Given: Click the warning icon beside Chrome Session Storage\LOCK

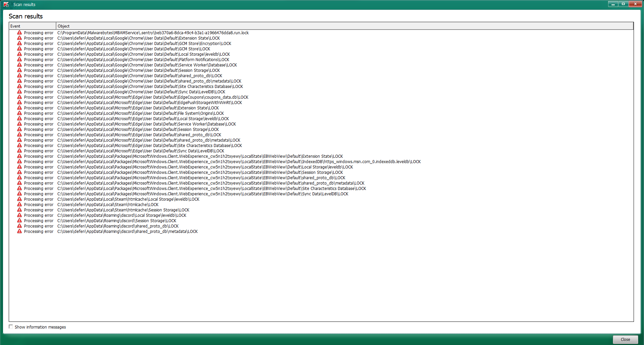Looking at the screenshot, I should (x=19, y=70).
